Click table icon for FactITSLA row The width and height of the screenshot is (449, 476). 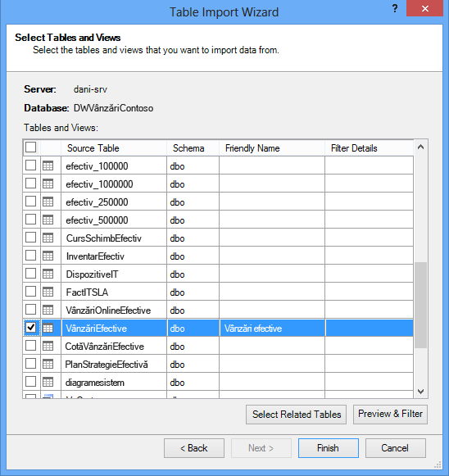coord(48,292)
